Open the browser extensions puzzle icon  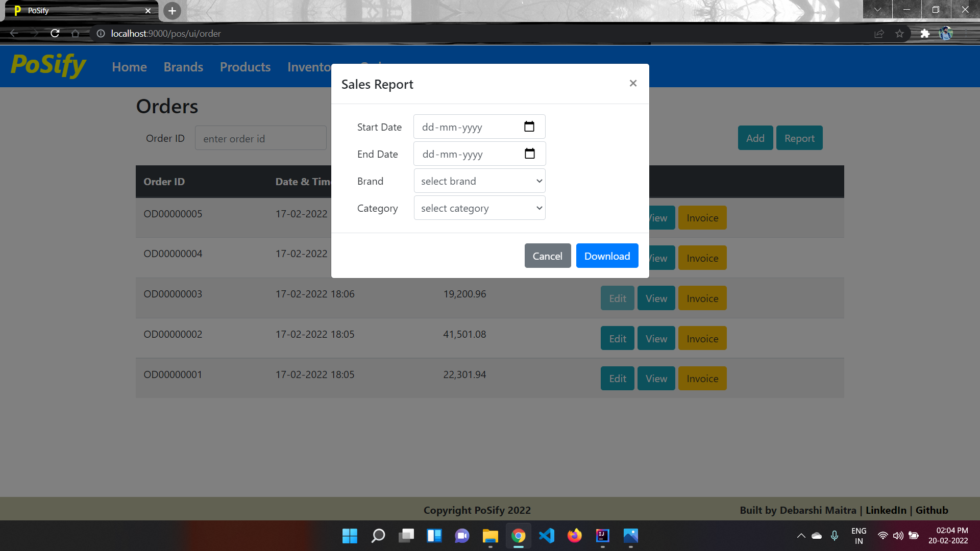click(x=925, y=34)
